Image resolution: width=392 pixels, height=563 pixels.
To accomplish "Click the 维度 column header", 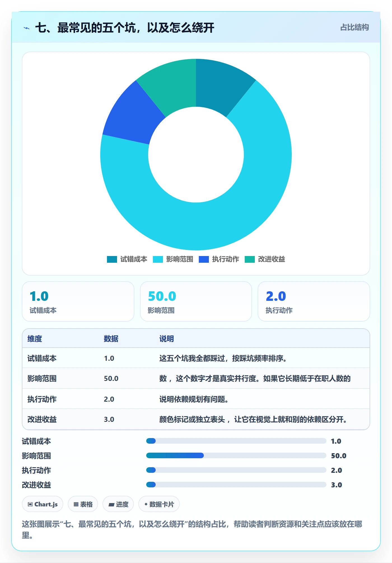I will [35, 339].
